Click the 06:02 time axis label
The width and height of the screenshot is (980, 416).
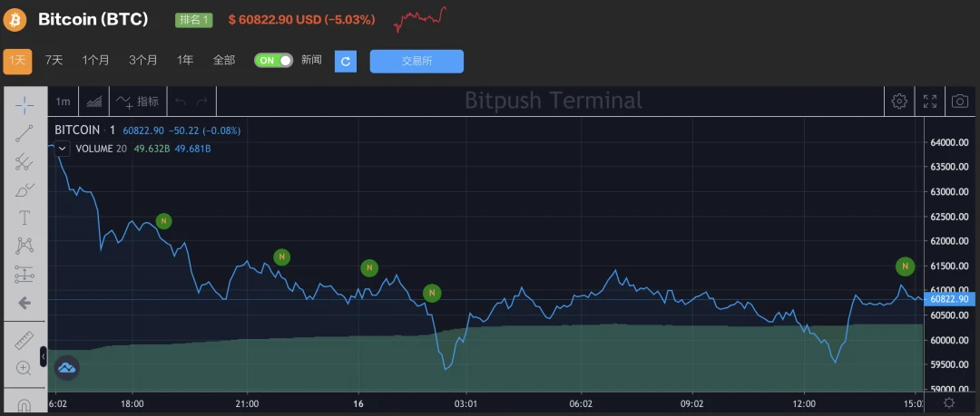click(581, 403)
